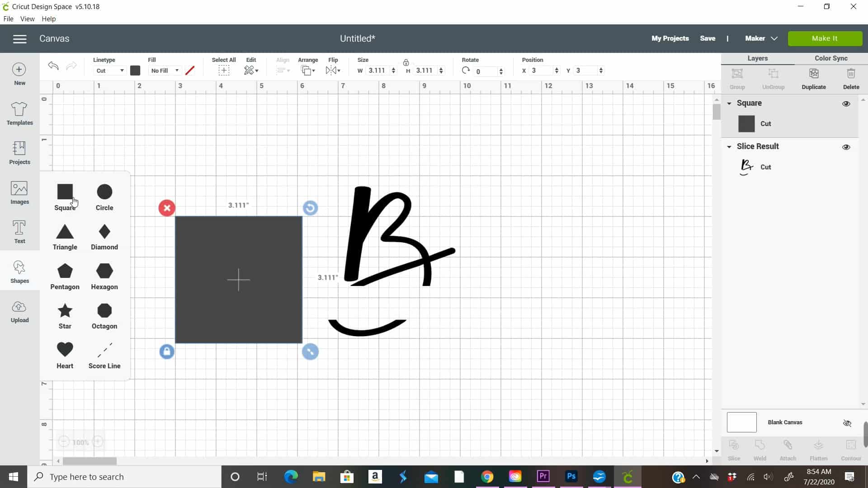The image size is (868, 488).
Task: Click the zoom in plus button
Action: click(98, 442)
